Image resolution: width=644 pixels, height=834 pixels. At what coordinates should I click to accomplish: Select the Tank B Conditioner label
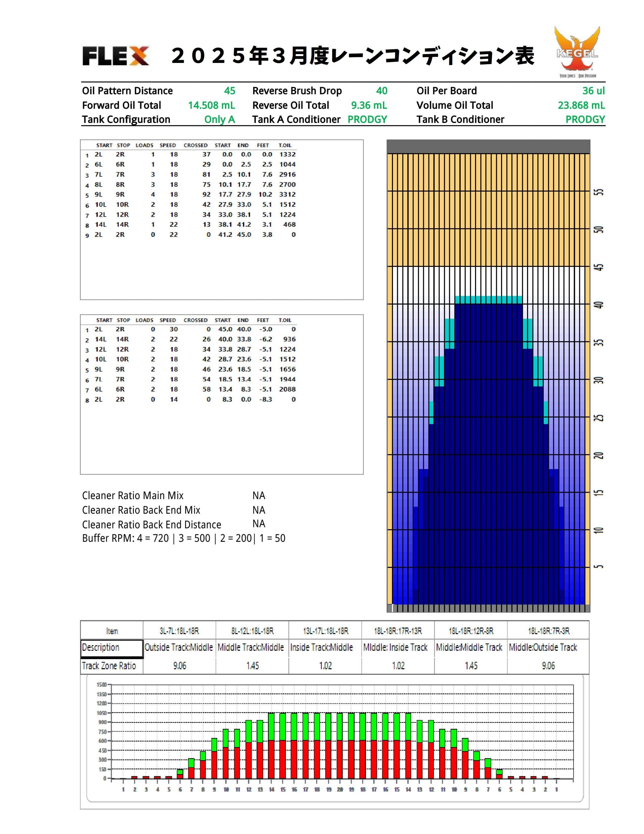point(460,120)
